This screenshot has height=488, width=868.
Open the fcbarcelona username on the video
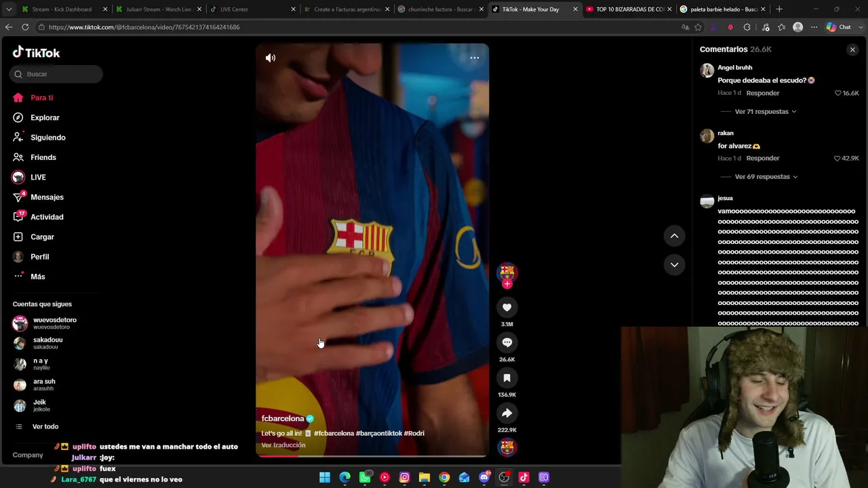point(283,419)
